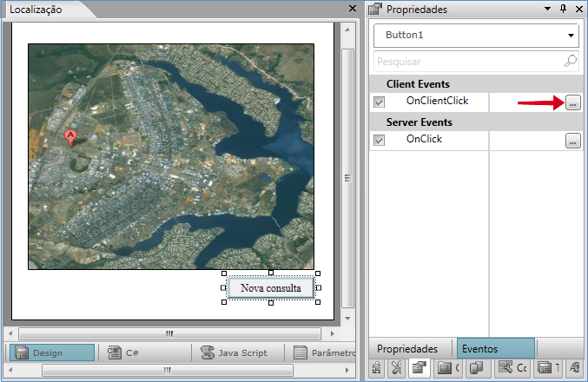
Task: Open the Localização tab list dropdown arrow
Action: tap(339, 9)
